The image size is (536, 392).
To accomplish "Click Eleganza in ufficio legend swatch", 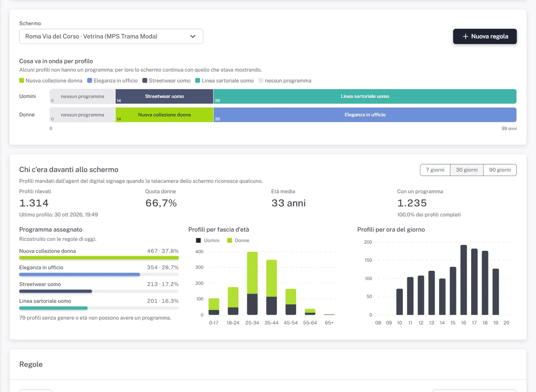I will [x=90, y=80].
